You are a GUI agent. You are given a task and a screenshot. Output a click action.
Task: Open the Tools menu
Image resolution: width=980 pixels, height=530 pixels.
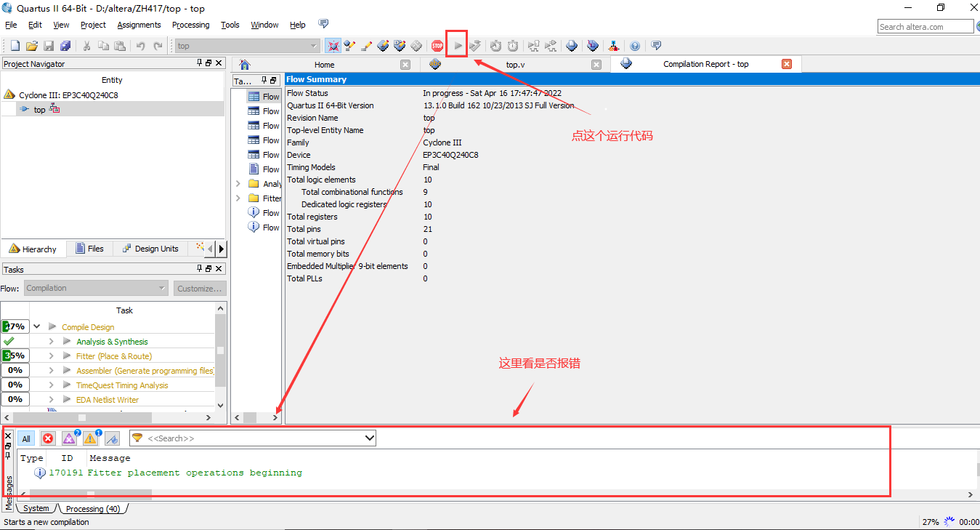click(230, 25)
